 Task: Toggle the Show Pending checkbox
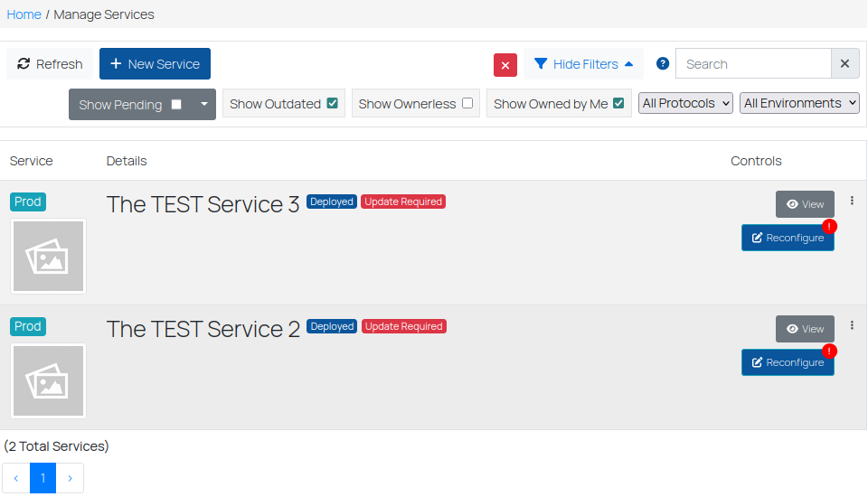point(176,104)
